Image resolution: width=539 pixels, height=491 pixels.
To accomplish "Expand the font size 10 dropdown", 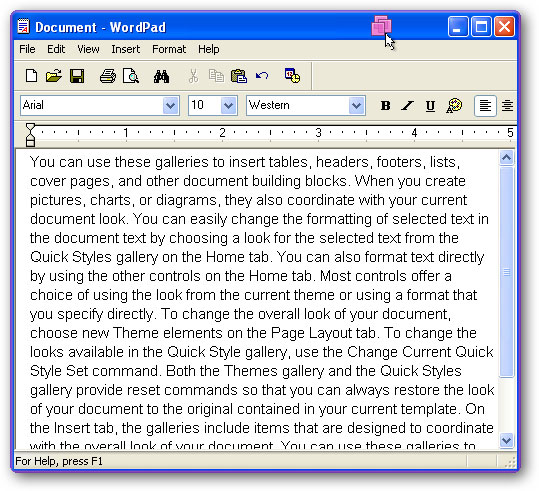I will [x=228, y=106].
